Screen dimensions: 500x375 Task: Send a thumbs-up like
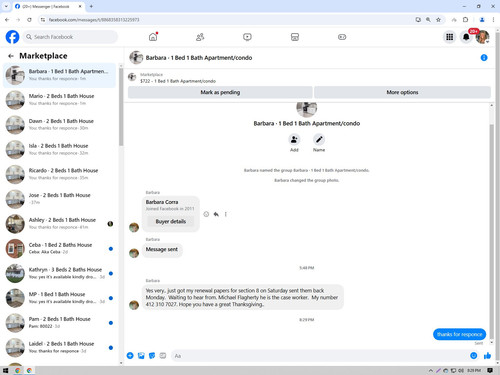pos(487,356)
